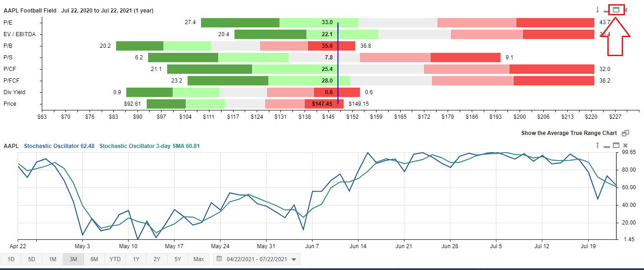The image size is (644, 270).
Task: Close the Stochastic Oscillator panel
Action: click(625, 146)
